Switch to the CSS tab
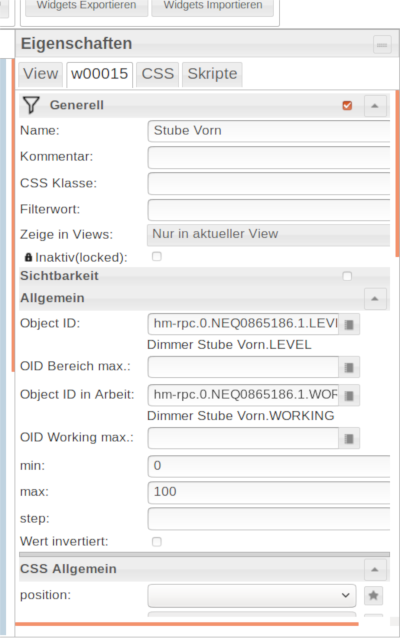 pyautogui.click(x=158, y=74)
